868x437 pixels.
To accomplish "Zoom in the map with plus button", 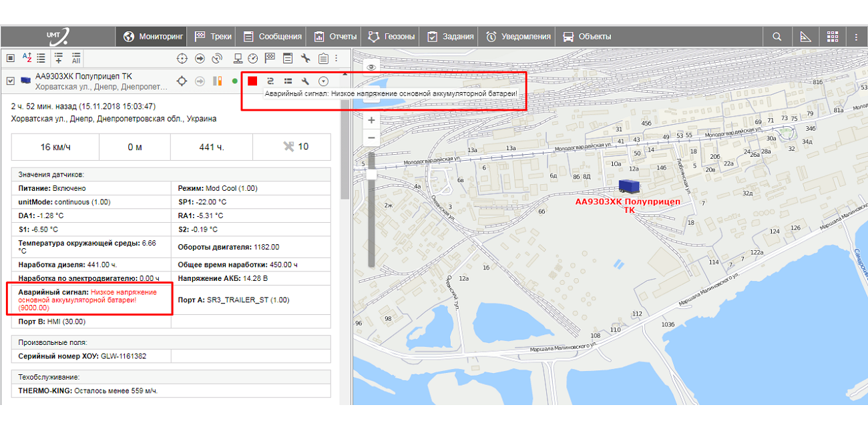I will [x=372, y=120].
